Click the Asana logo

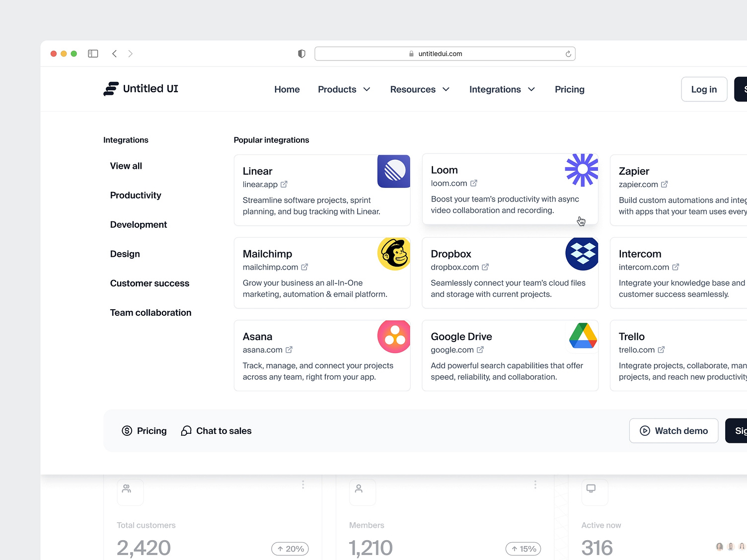(394, 337)
